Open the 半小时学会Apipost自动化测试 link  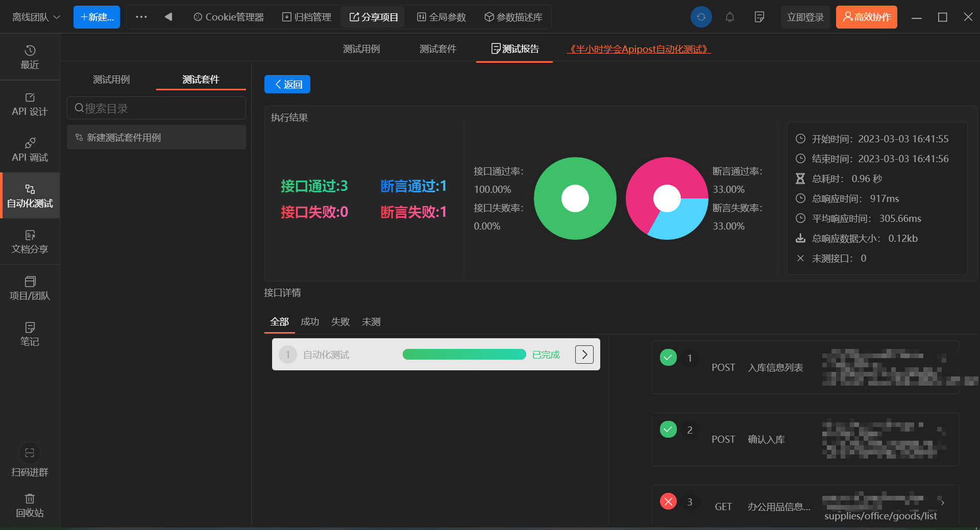[x=639, y=49]
